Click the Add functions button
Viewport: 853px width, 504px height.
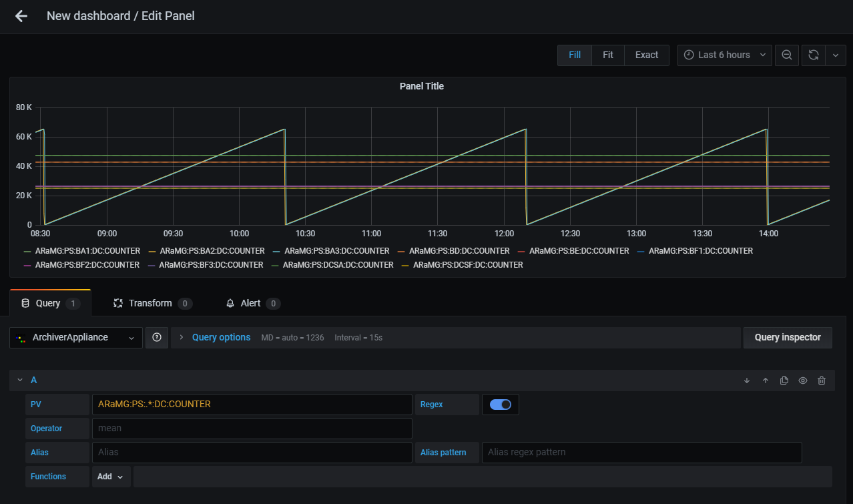tap(111, 477)
